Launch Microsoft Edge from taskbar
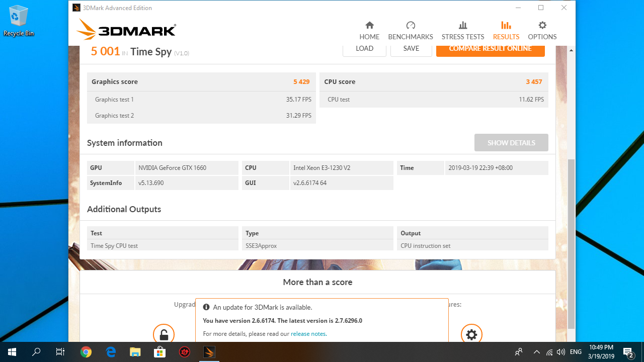The image size is (644, 362). coord(111,352)
